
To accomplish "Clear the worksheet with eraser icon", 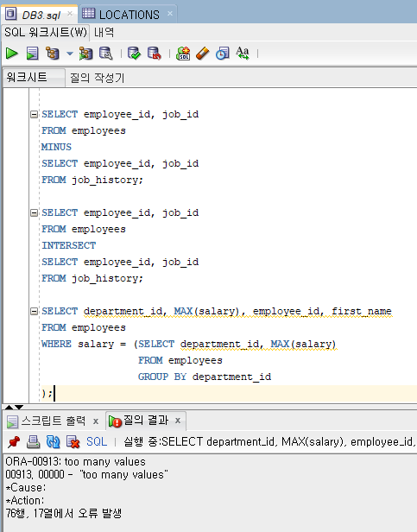I will [203, 54].
